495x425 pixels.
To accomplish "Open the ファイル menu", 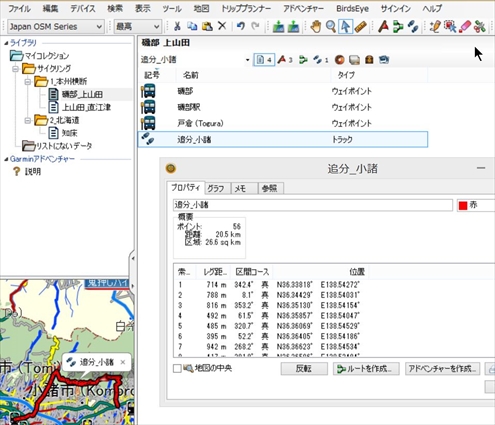I will pos(19,8).
